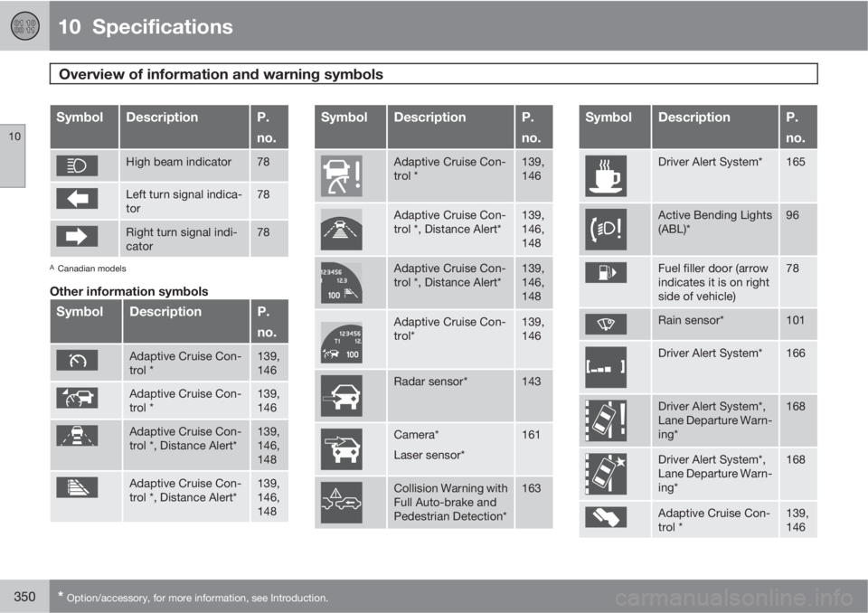Click the car with exclamation mark symbol
The image size is (868, 613).
tap(342, 176)
